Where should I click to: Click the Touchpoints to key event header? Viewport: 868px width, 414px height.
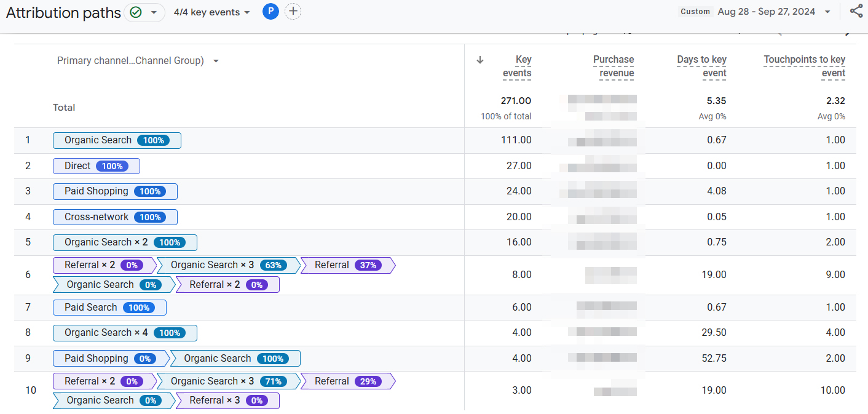tap(804, 66)
